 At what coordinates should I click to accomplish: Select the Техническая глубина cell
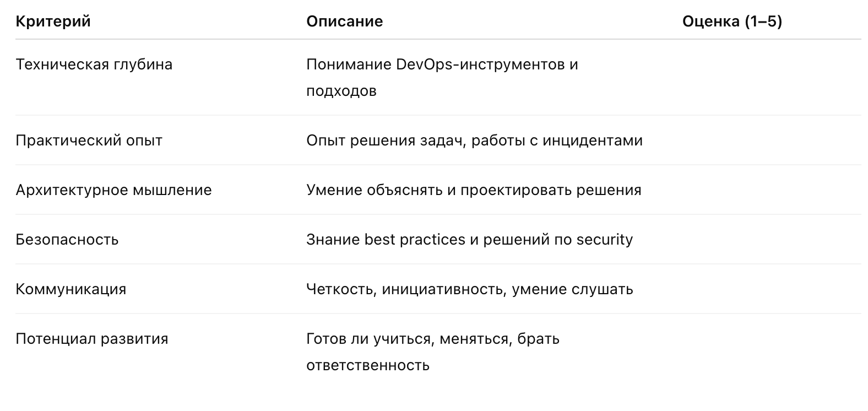point(94,64)
